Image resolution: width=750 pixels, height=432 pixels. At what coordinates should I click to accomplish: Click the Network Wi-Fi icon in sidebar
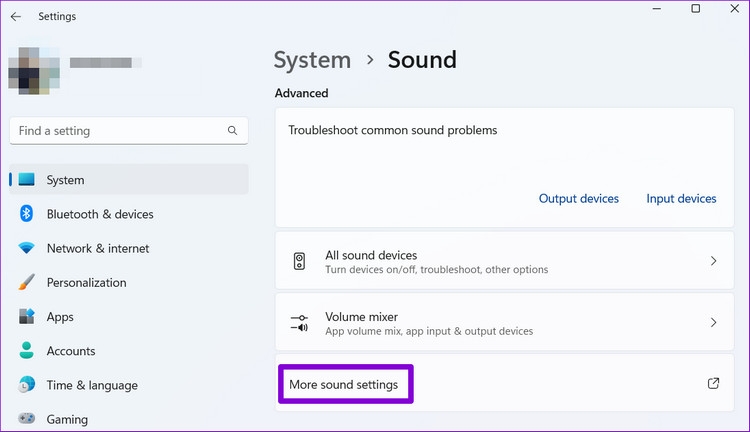[26, 248]
